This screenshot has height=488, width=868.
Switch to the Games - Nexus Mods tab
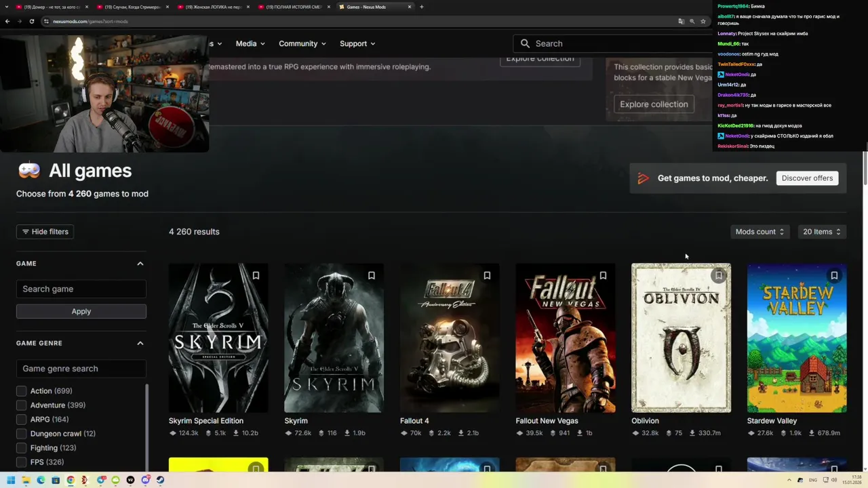pos(375,7)
